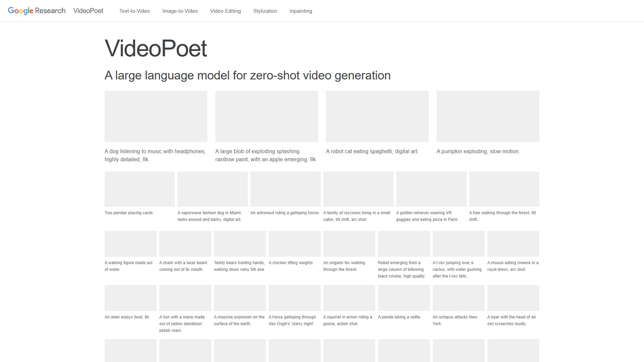This screenshot has height=362, width=644.
Task: Jump to the Stylization section
Action: [x=265, y=11]
